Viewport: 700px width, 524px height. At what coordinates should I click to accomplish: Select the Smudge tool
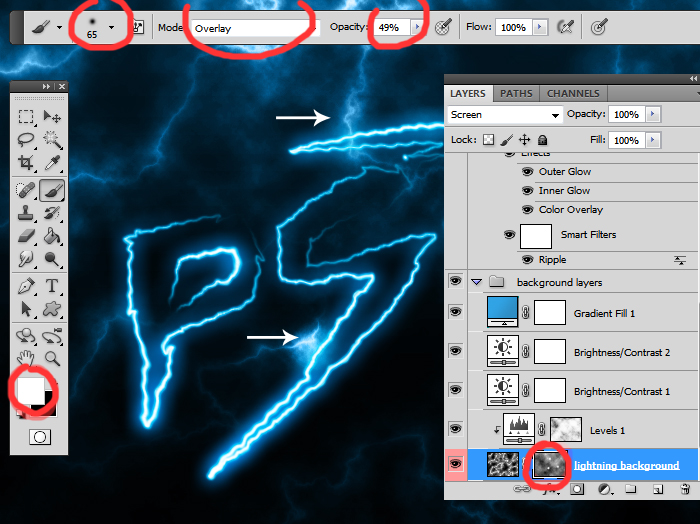(26, 259)
